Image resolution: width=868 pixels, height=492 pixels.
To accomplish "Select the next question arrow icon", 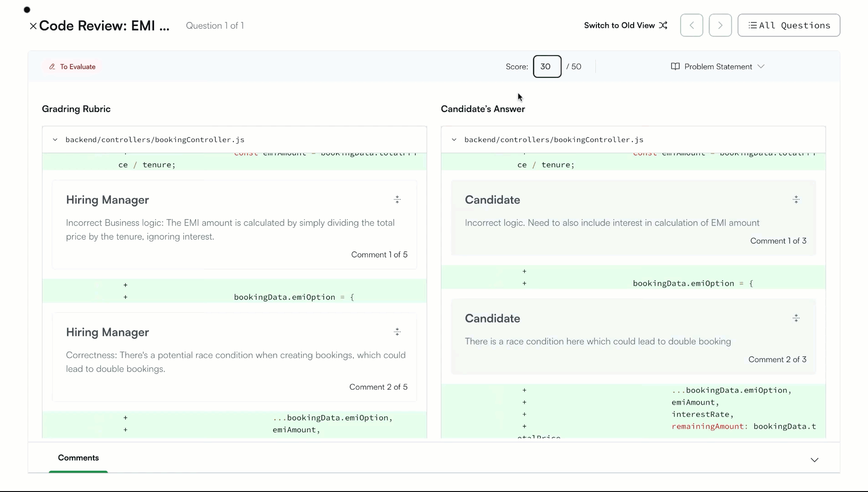I will tap(719, 25).
